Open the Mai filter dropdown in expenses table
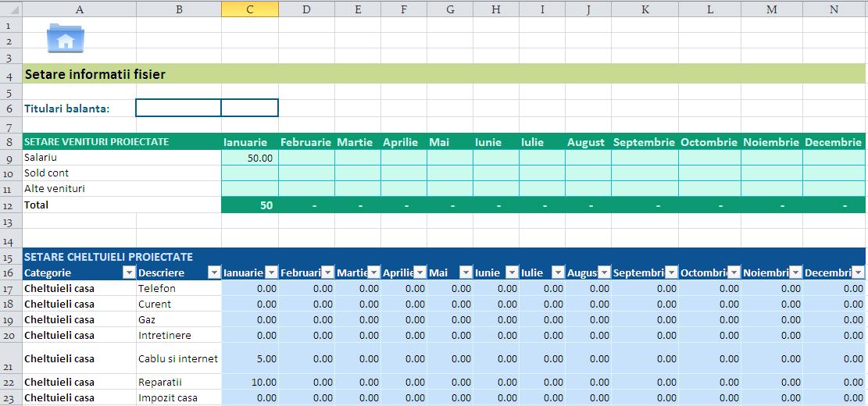This screenshot has height=406, width=868. [466, 272]
